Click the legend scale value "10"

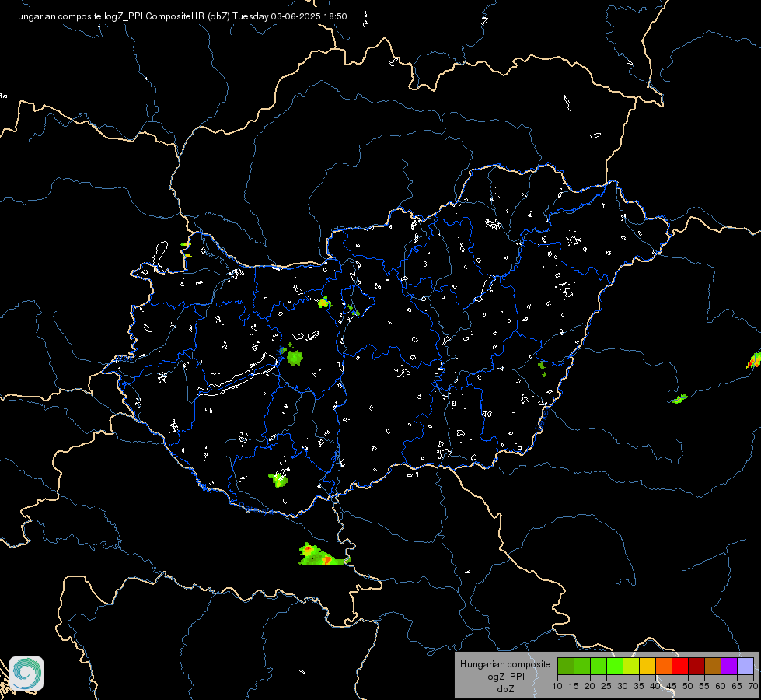pos(557,686)
